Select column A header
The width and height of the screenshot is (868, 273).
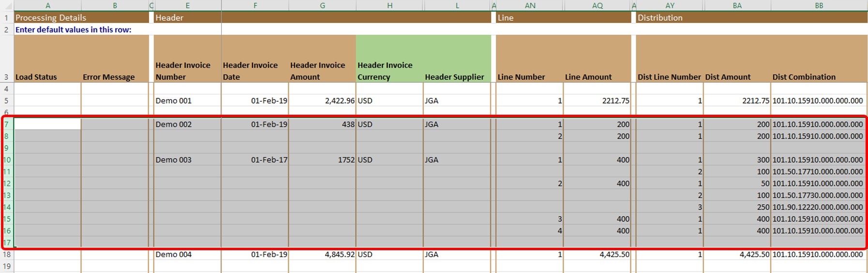pyautogui.click(x=47, y=5)
